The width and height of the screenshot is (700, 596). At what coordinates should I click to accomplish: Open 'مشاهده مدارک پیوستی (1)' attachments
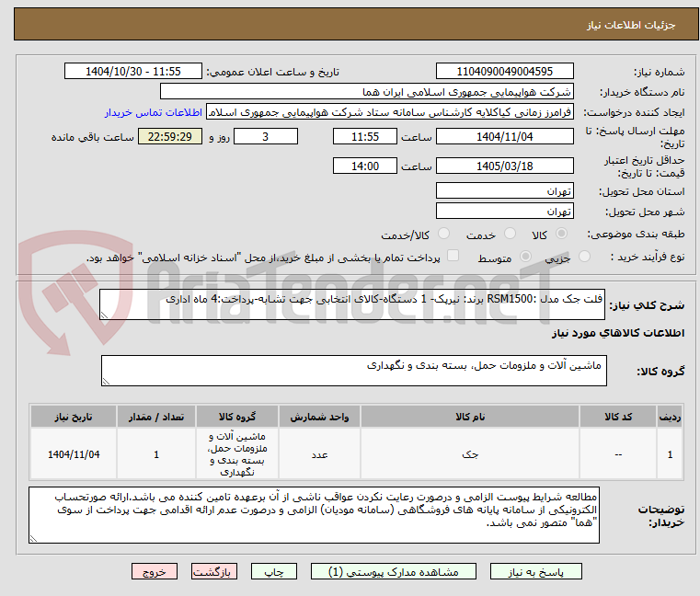(394, 571)
